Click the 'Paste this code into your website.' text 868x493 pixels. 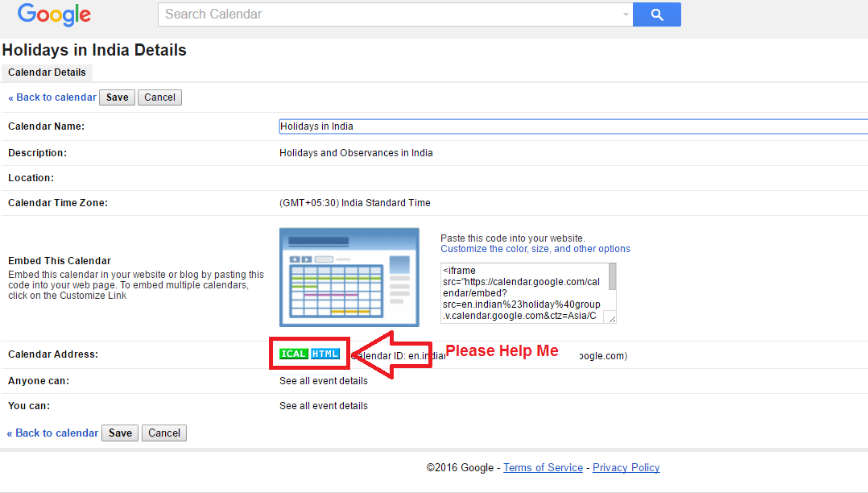click(513, 238)
